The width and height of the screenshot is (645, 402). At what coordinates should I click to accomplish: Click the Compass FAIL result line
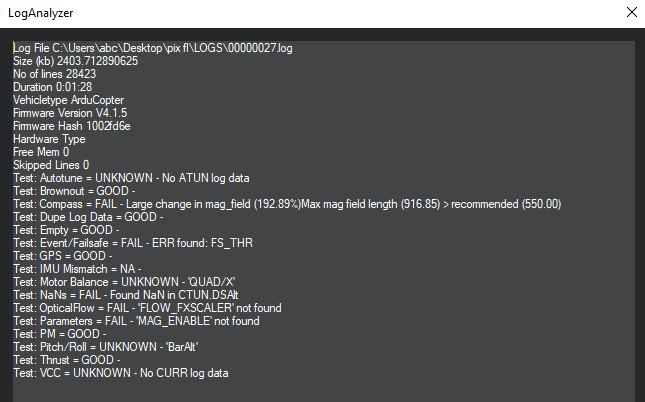[287, 204]
